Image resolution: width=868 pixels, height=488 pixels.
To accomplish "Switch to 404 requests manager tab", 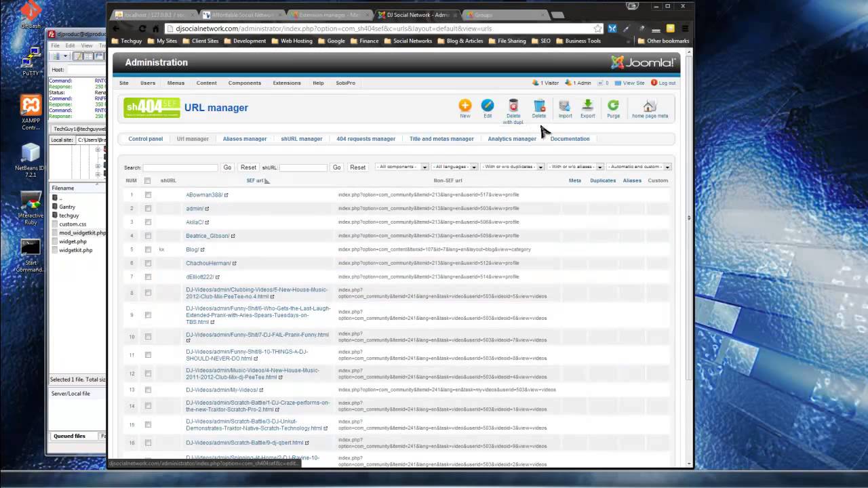I will pyautogui.click(x=366, y=139).
